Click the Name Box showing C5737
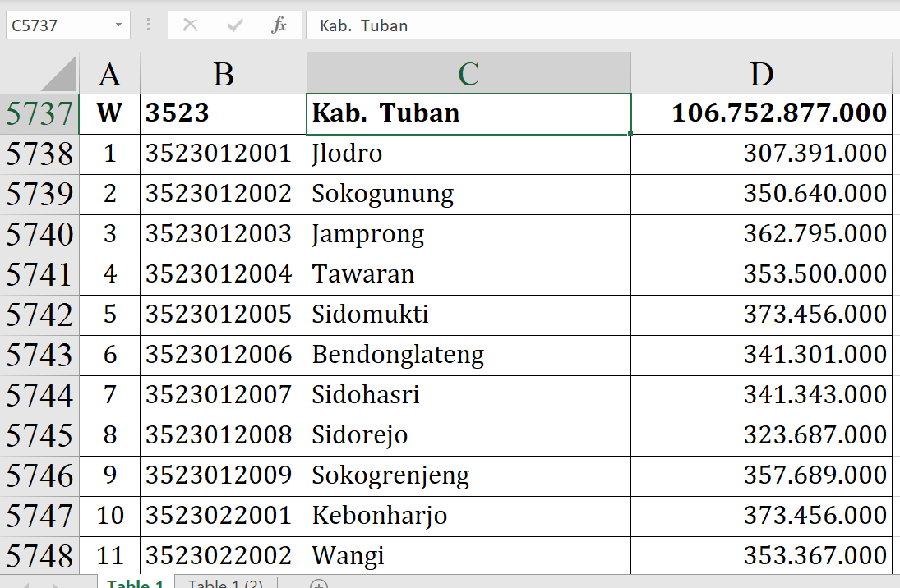Image resolution: width=900 pixels, height=588 pixels. tap(58, 25)
